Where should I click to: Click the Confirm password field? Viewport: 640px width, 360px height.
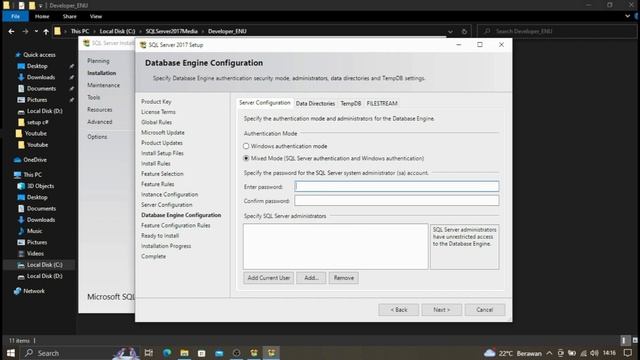(x=396, y=201)
